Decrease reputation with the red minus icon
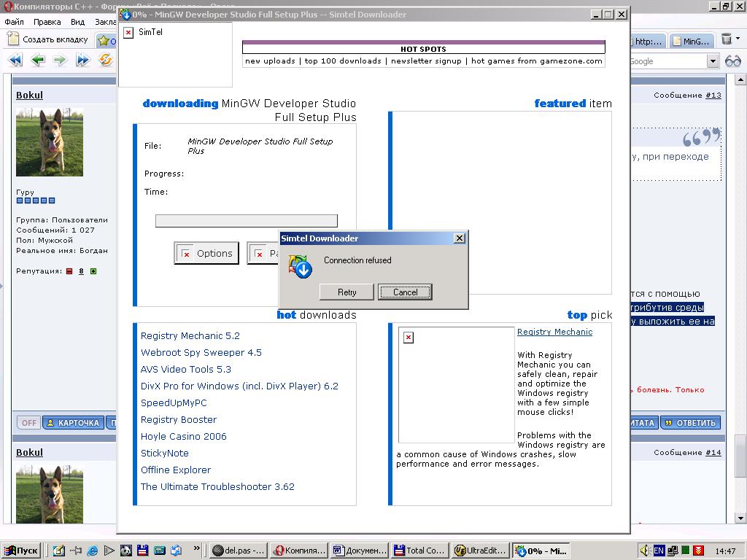 (x=69, y=271)
